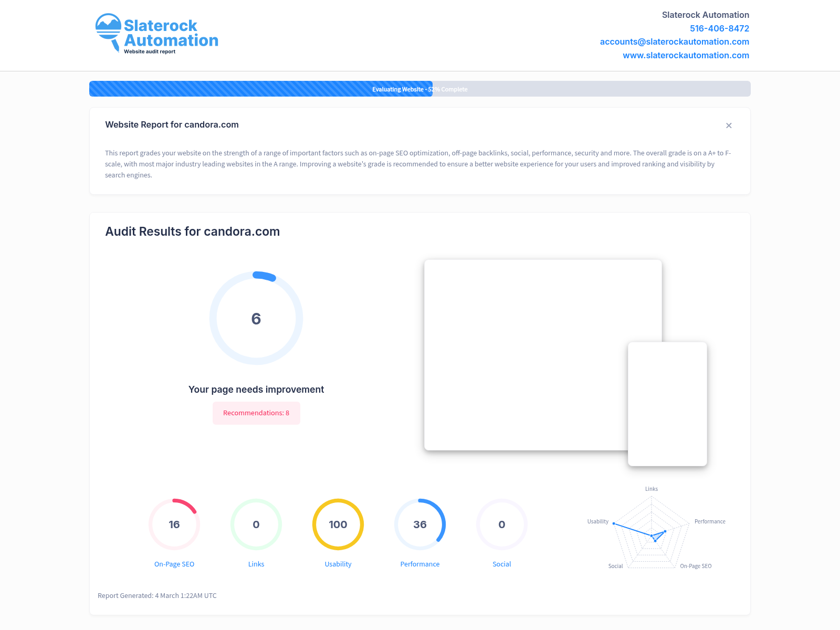The height and width of the screenshot is (630, 840).
Task: Click the radar chart 'Links' axis label
Action: (652, 489)
